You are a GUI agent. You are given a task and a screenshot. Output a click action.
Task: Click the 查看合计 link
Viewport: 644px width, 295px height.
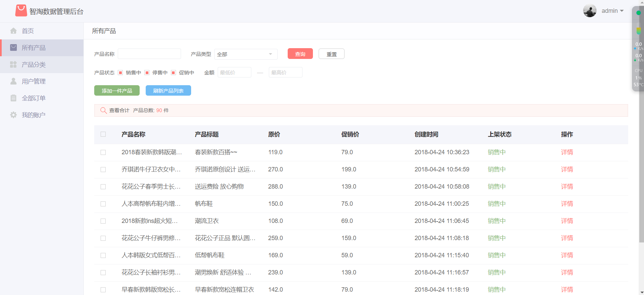point(119,110)
